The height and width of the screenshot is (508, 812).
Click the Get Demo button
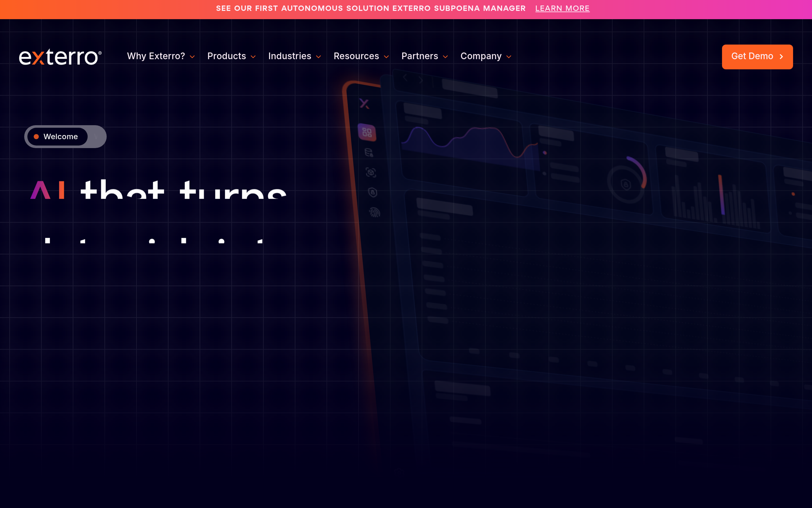click(x=757, y=57)
